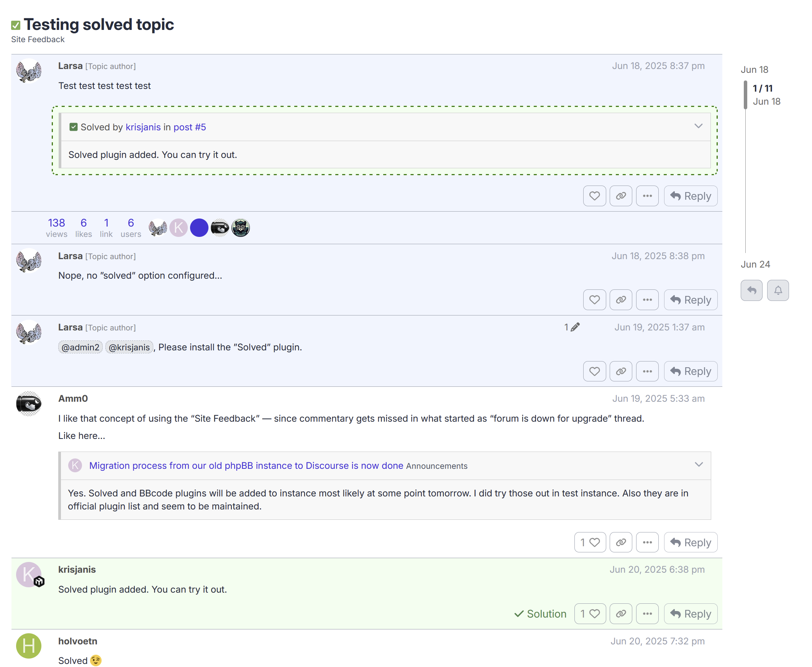
Task: Expand the "Solved by krisjanis" quote
Action: tap(698, 126)
